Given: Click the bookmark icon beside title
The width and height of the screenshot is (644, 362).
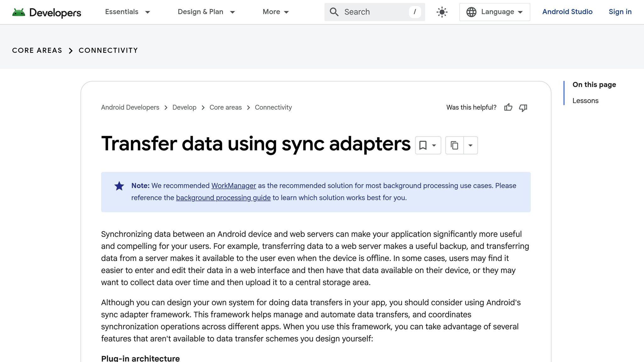Looking at the screenshot, I should [423, 145].
